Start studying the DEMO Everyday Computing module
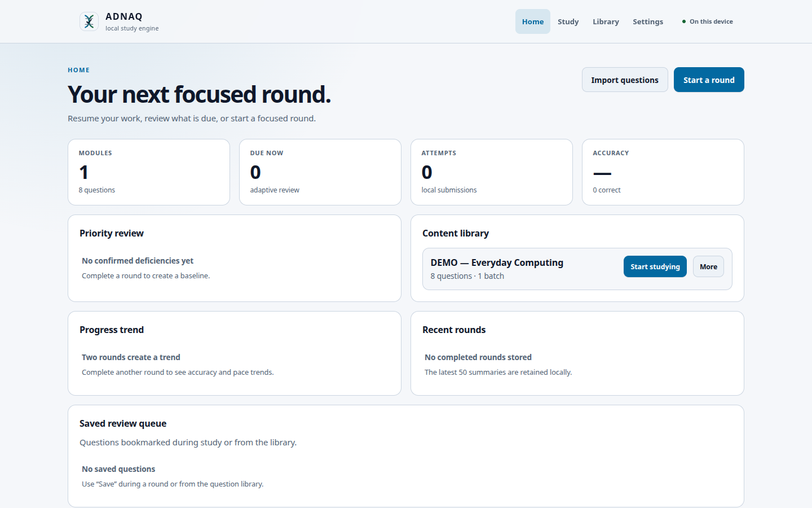 tap(655, 266)
